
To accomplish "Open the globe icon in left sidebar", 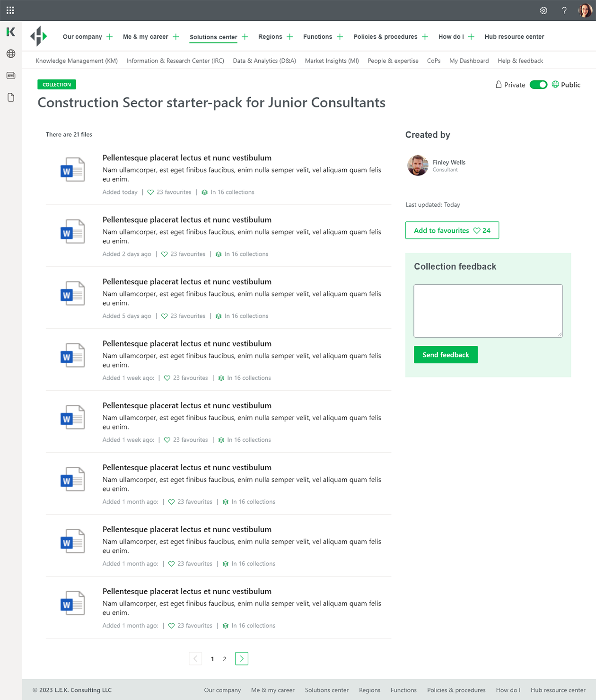I will [11, 54].
